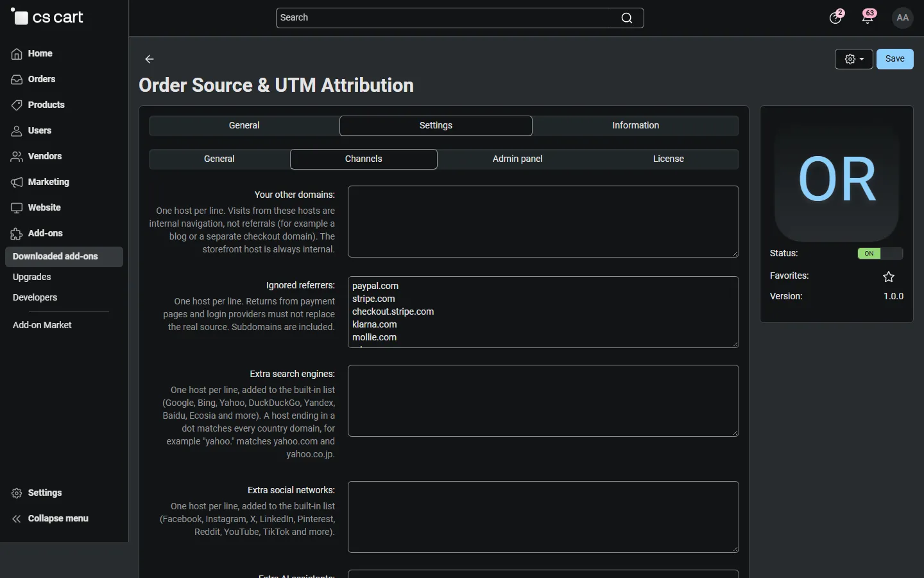The width and height of the screenshot is (924, 578).
Task: Save the add-on settings
Action: tap(895, 59)
